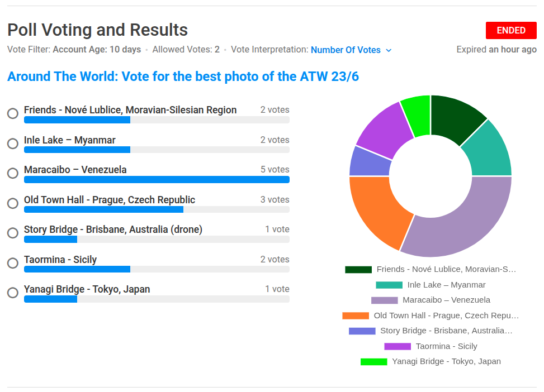
Task: Select the Inle Lake – Myanmar radio option
Action: coord(13,144)
